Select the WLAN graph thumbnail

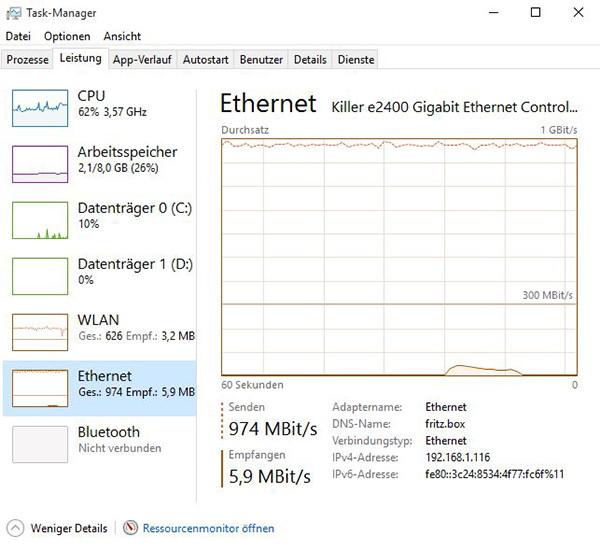[40, 332]
